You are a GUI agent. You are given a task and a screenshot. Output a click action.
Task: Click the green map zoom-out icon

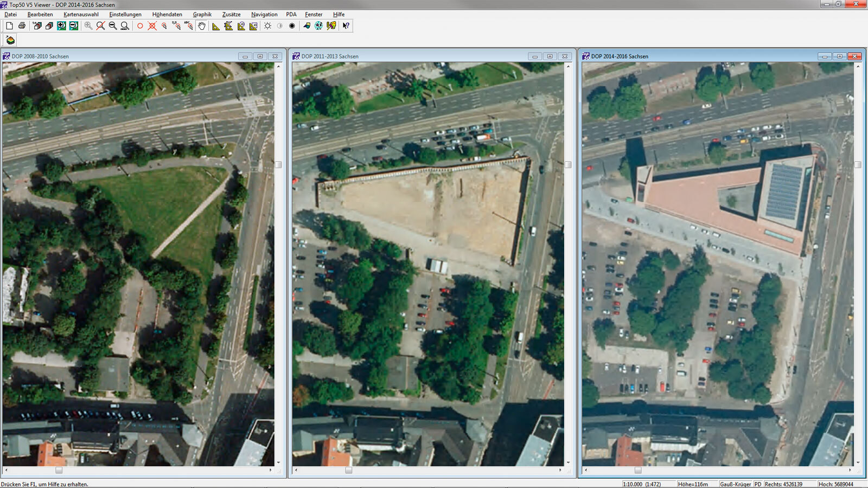(x=74, y=25)
